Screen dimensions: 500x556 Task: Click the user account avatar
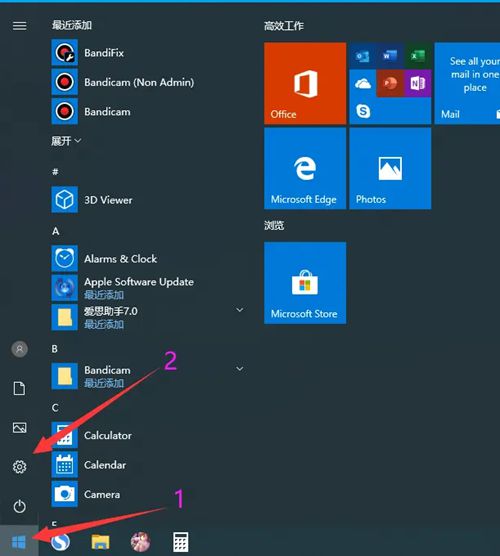(20, 349)
